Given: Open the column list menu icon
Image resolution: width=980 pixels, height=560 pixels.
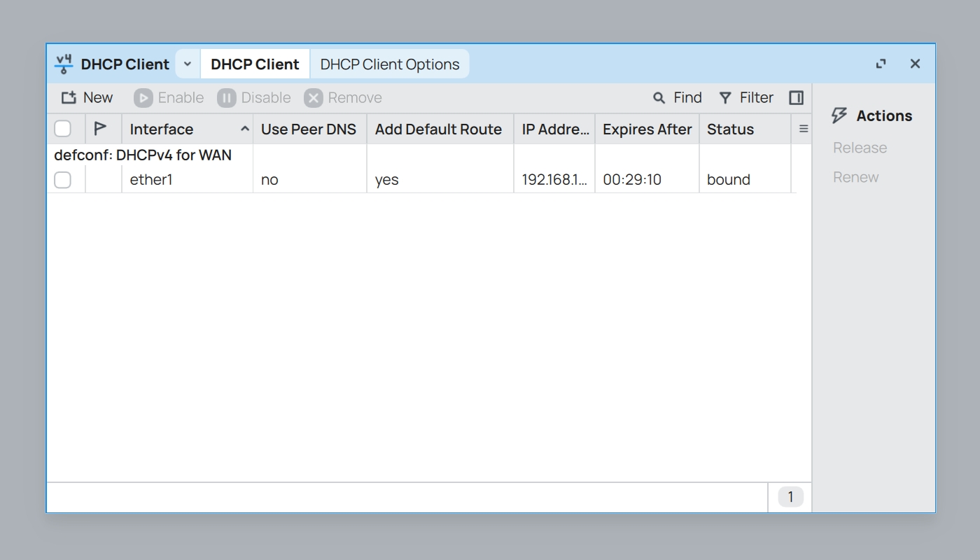Looking at the screenshot, I should coord(804,129).
